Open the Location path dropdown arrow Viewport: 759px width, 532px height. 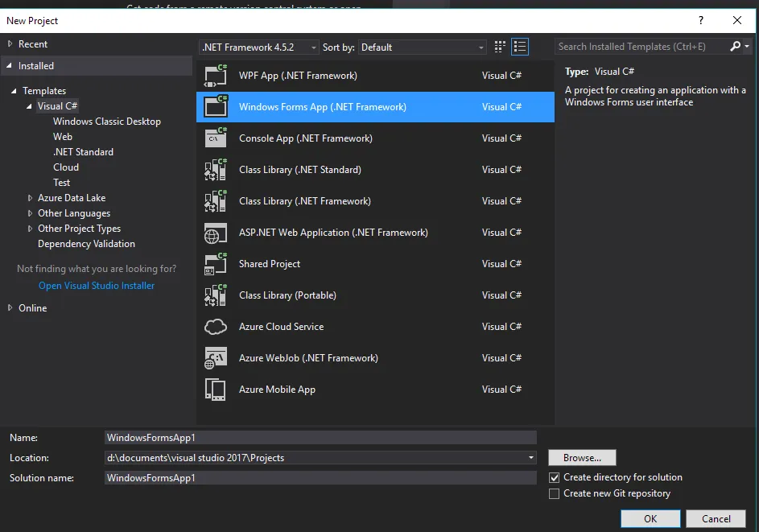(531, 458)
